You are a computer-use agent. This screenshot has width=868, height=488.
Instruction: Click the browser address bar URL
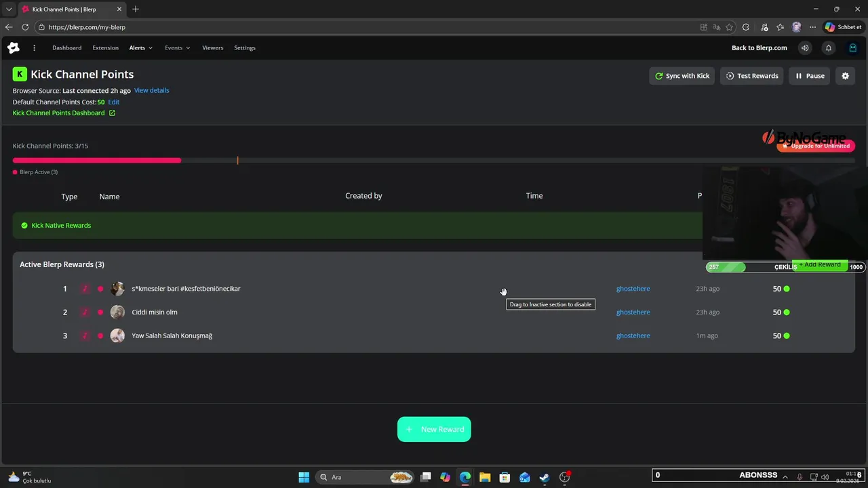87,27
